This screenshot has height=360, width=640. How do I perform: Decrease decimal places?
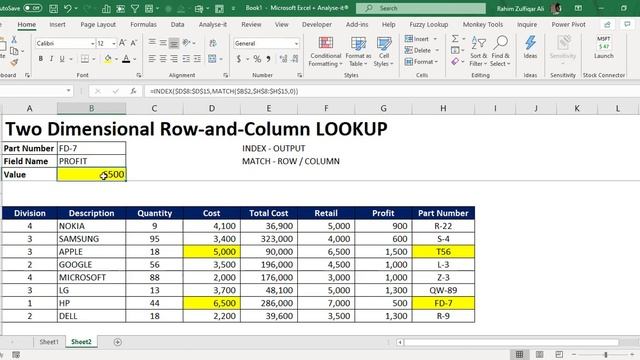tap(295, 59)
